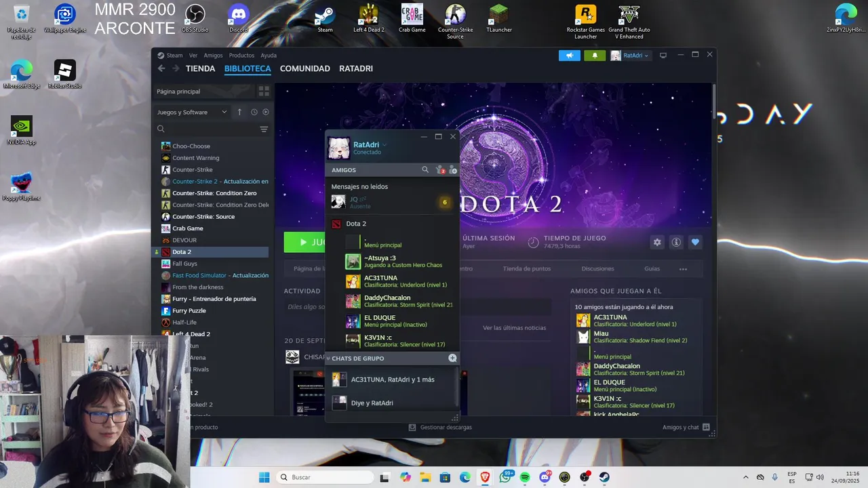The image size is (868, 488).
Task: Click Spotify icon in taskbar
Action: [x=525, y=477]
